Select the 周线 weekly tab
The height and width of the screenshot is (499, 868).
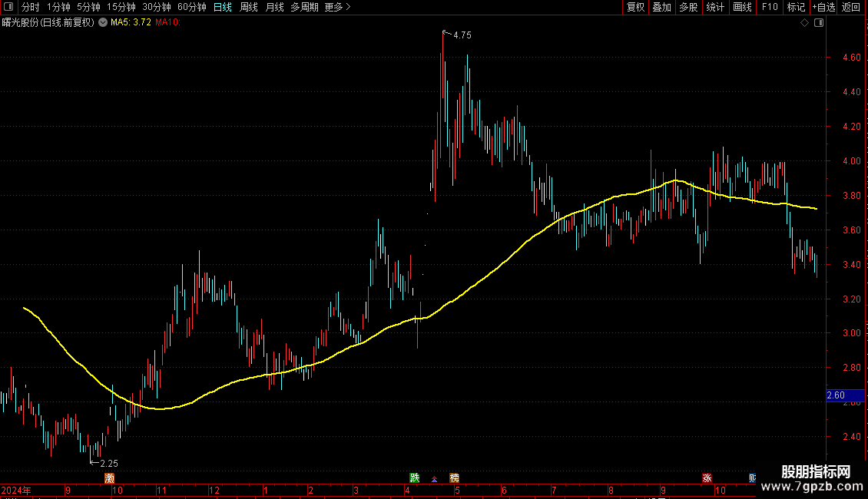[249, 7]
